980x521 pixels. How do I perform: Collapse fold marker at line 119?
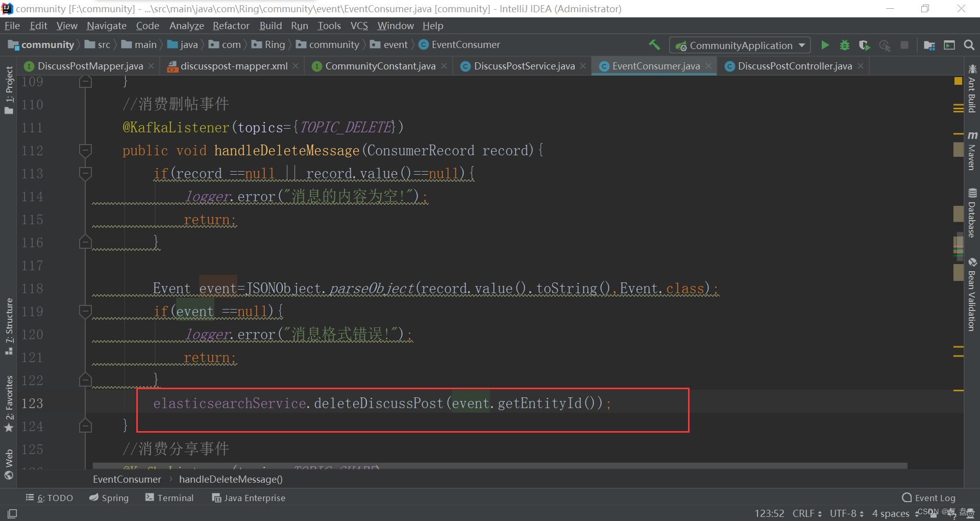(85, 311)
